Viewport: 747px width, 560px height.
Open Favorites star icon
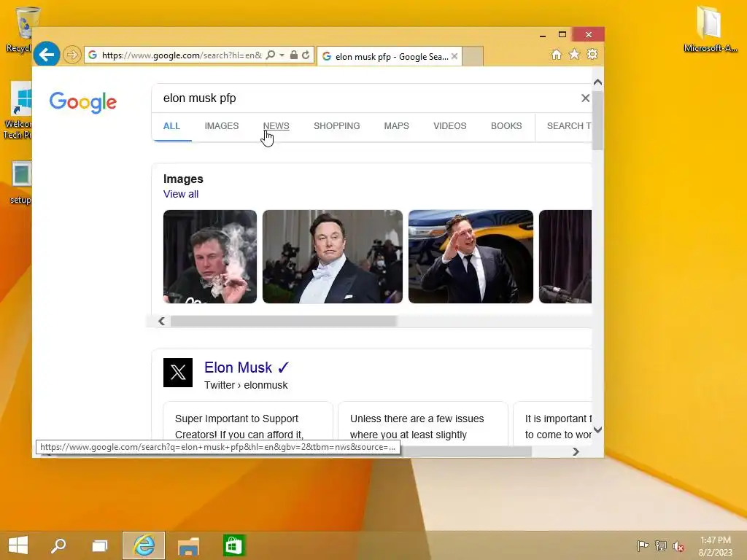(x=575, y=54)
